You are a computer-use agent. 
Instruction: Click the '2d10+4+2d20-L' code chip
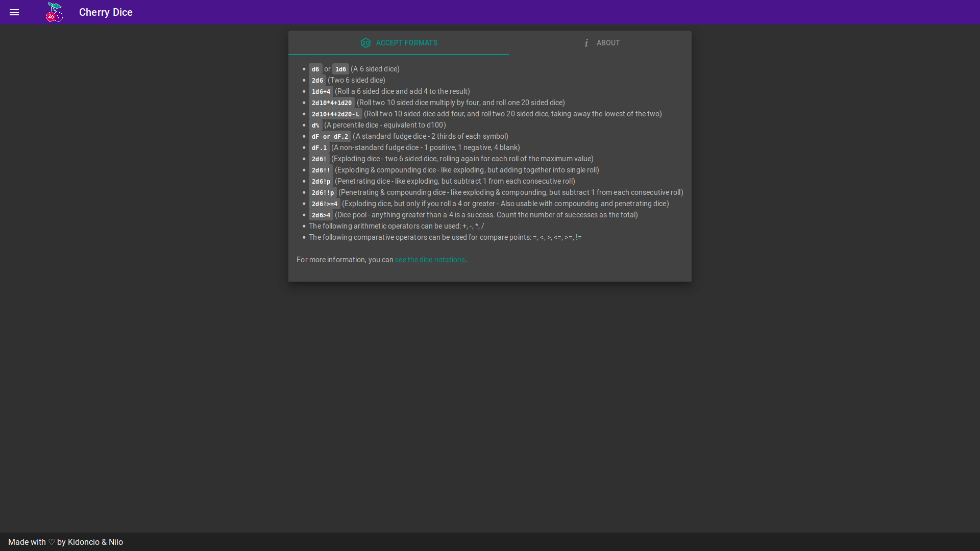click(335, 114)
